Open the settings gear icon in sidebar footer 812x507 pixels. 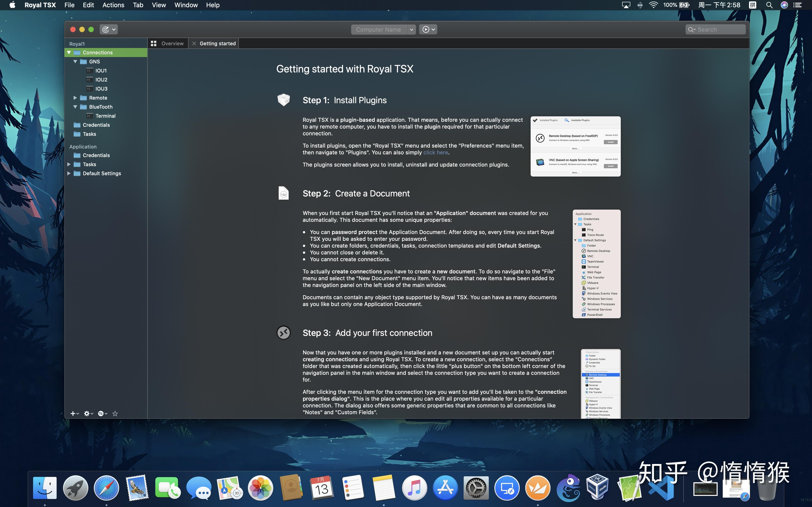87,414
